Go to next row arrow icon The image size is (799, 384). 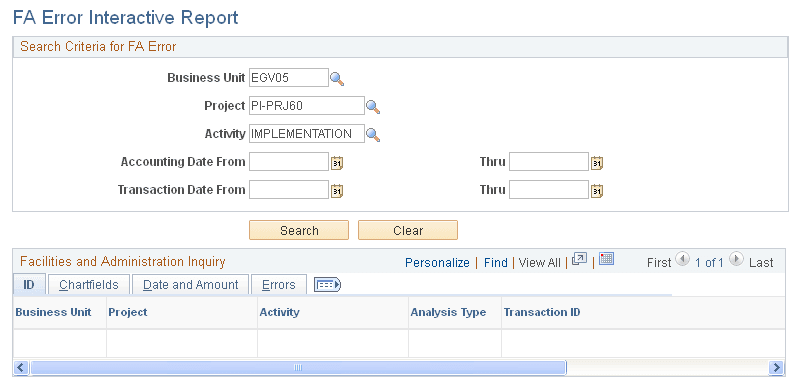click(x=736, y=259)
